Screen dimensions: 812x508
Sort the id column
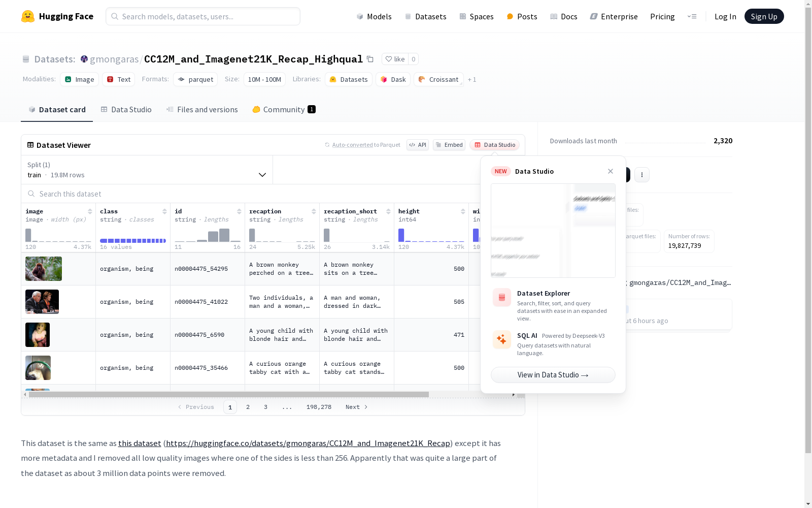(239, 211)
